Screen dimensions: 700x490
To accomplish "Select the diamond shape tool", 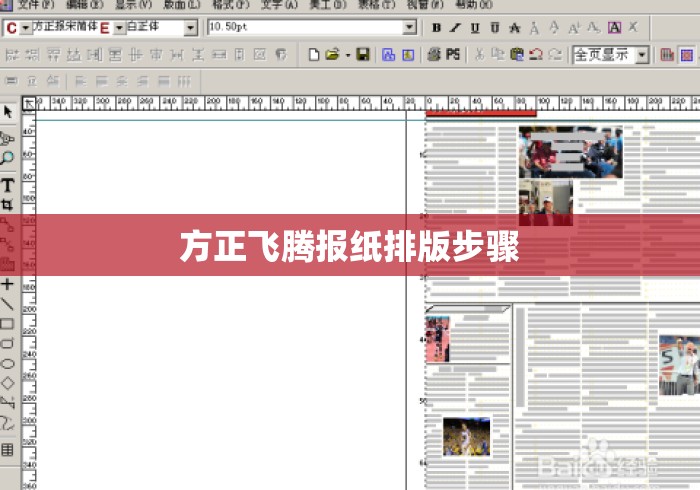I will pos(7,383).
